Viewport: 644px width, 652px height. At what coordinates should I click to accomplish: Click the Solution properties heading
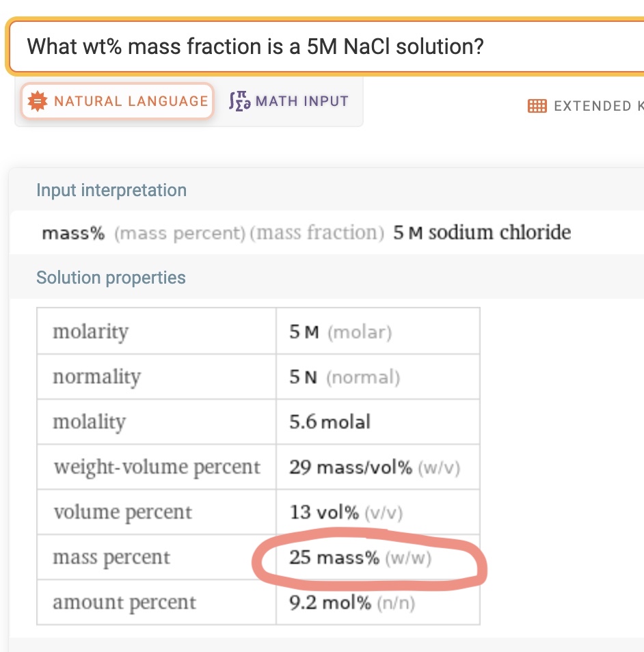click(111, 277)
